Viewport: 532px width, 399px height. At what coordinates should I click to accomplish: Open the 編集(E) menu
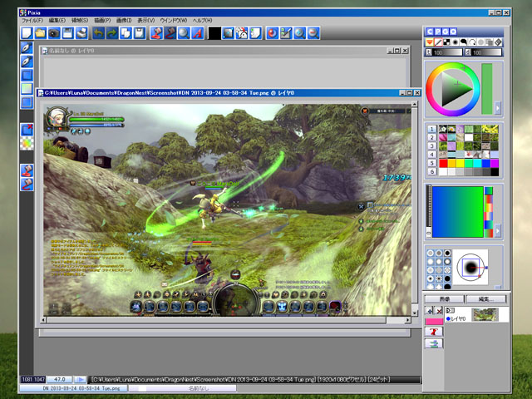click(57, 21)
